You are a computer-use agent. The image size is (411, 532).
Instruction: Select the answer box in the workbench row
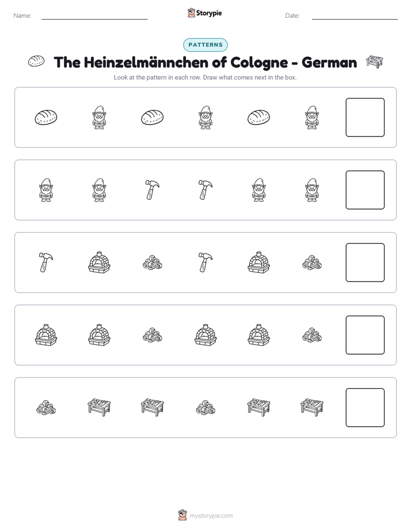[365, 408]
